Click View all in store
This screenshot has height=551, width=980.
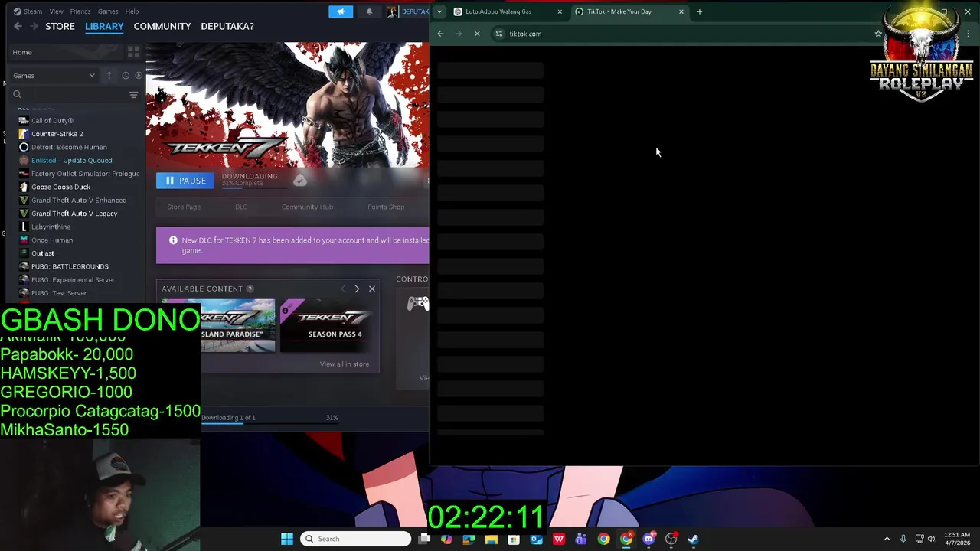[345, 364]
